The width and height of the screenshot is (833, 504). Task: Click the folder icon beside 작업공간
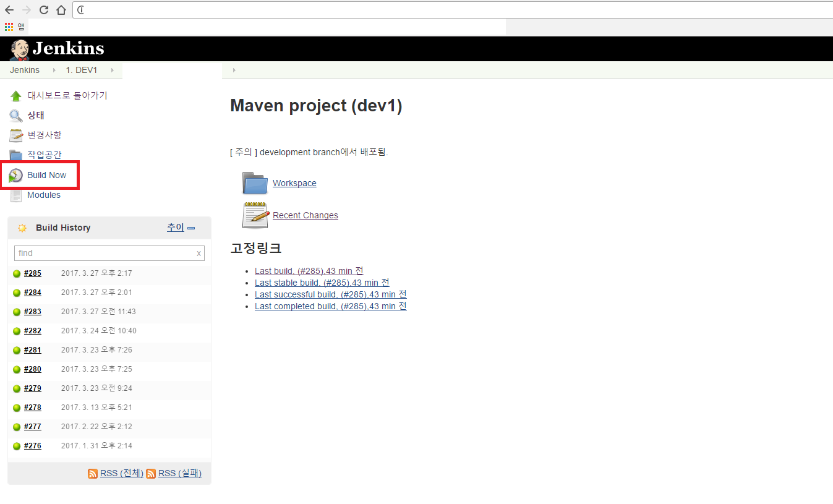[x=16, y=155]
